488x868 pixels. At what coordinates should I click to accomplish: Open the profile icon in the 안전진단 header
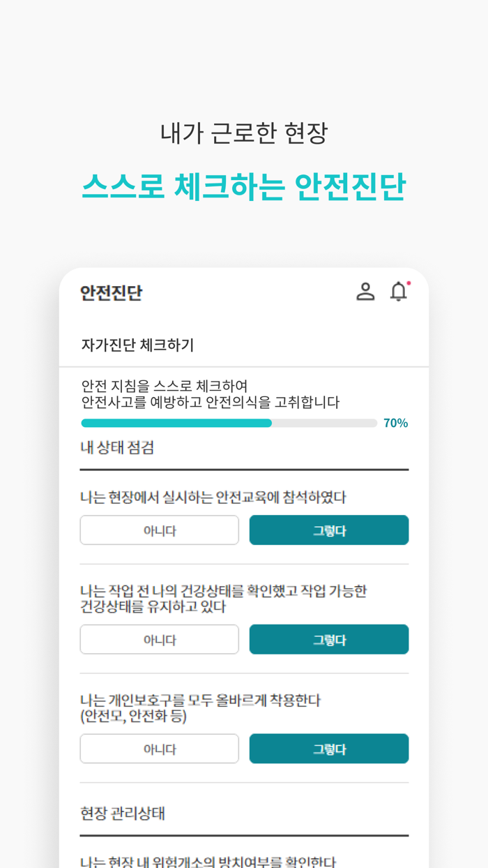click(366, 292)
